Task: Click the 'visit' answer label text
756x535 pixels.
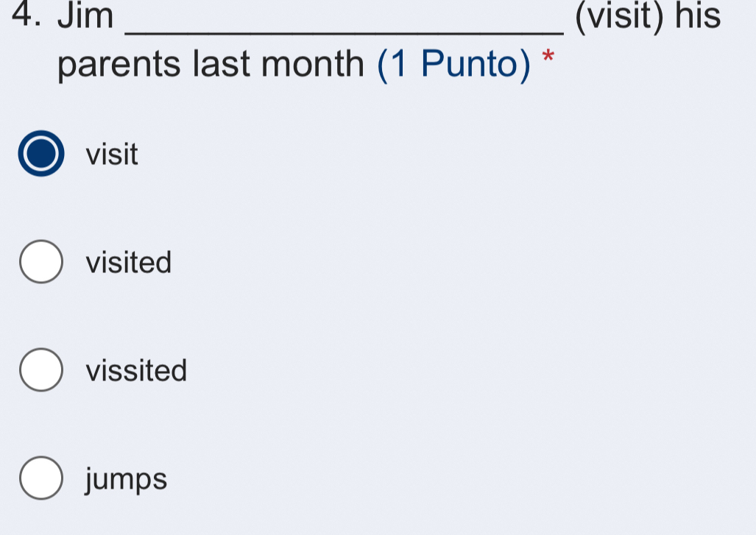Action: click(112, 155)
